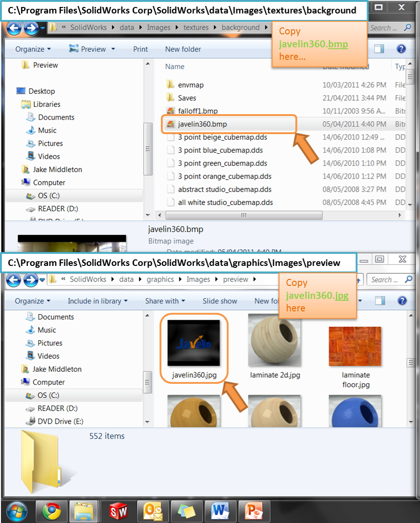
Task: Open PowerPoint from the taskbar
Action: click(254, 511)
